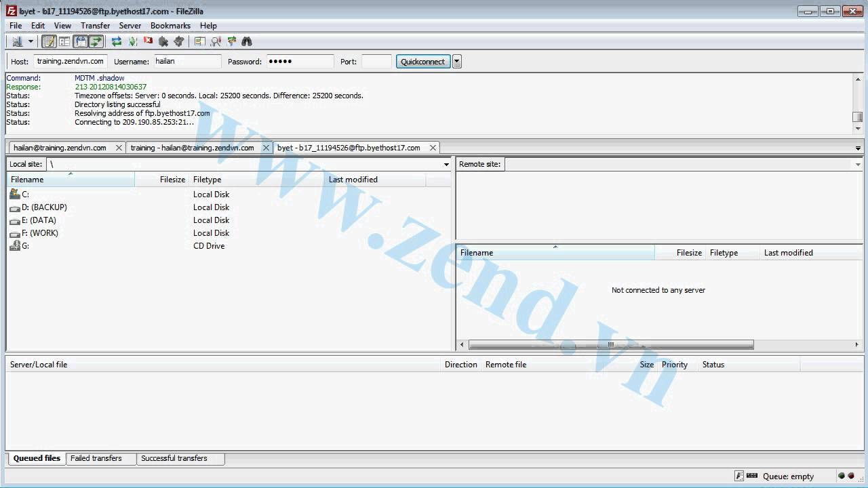This screenshot has height=488, width=868.
Task: Open the Edit menu
Action: pyautogui.click(x=38, y=26)
